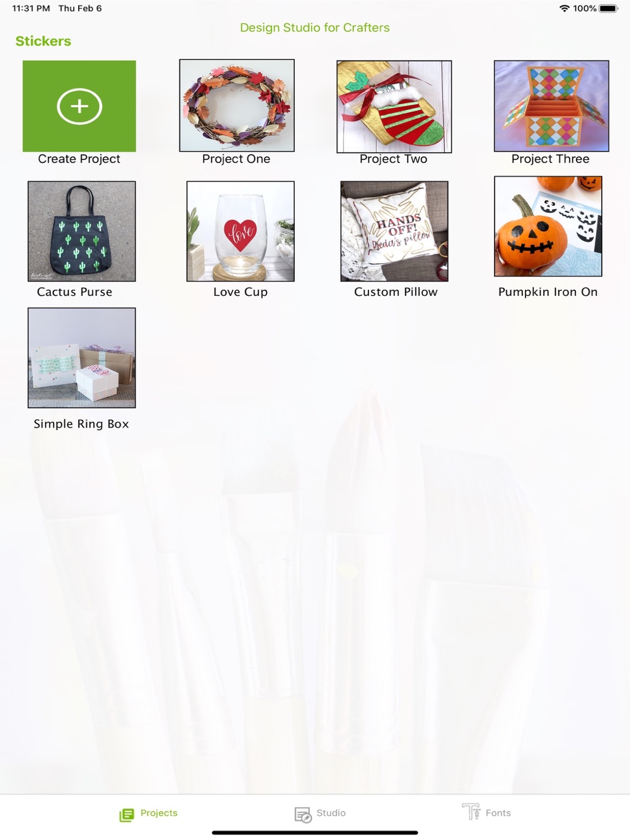Open the Pumpkin Iron On project
Screen dimensions: 630x840
point(548,226)
